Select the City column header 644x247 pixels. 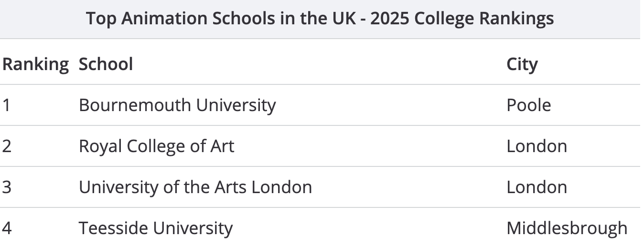click(522, 64)
